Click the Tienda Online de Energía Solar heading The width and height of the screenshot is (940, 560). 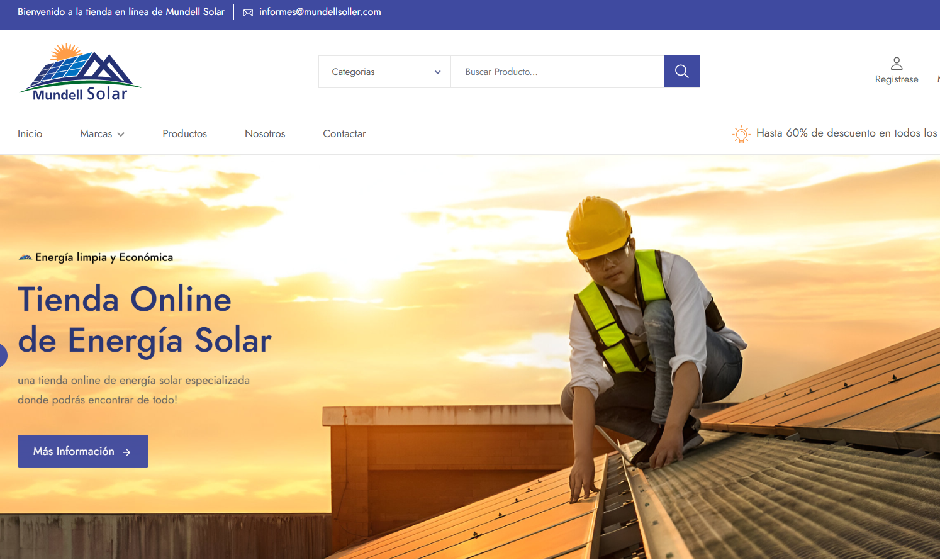(145, 320)
